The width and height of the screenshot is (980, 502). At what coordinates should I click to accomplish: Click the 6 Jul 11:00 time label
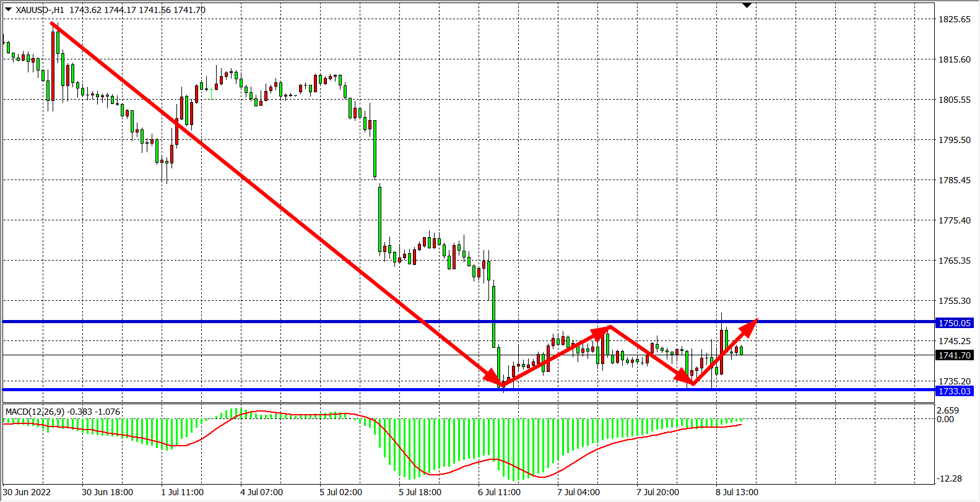(x=499, y=492)
